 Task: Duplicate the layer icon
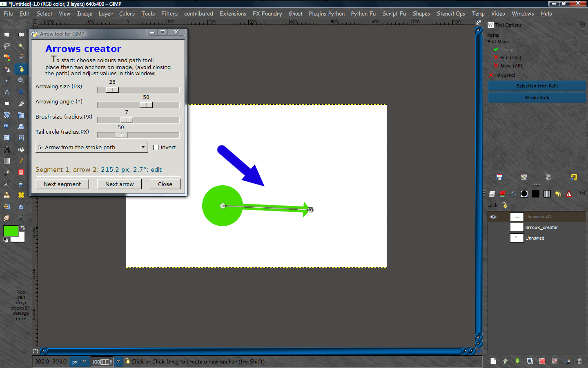530,361
